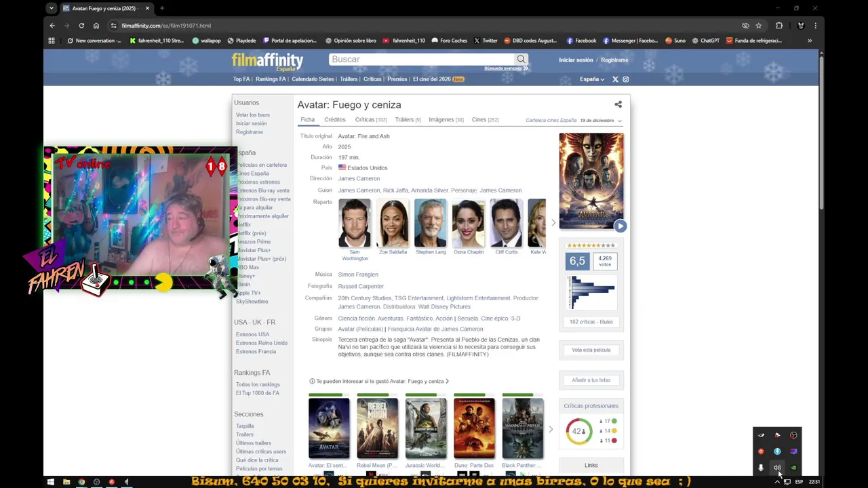This screenshot has height=488, width=868.
Task: Open the Rebel Moon recommended movie poster
Action: pos(377,428)
